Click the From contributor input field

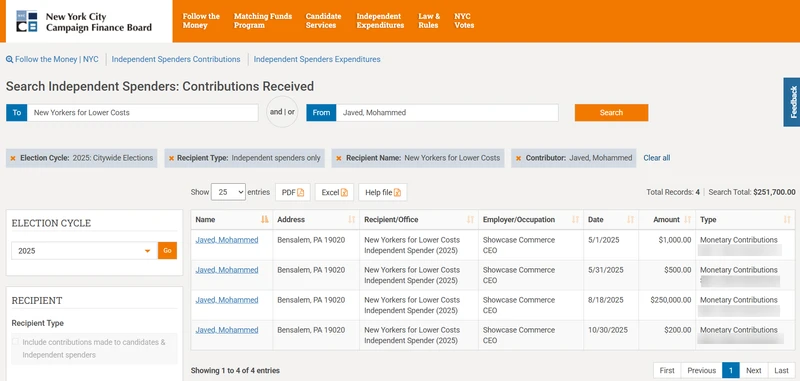[x=447, y=113]
